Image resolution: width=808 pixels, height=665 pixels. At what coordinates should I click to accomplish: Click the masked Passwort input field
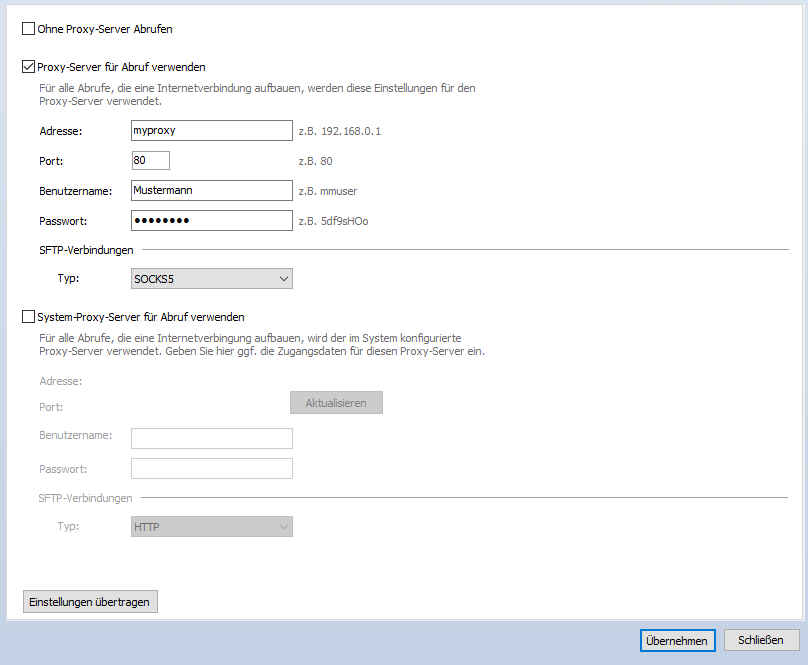pos(211,220)
